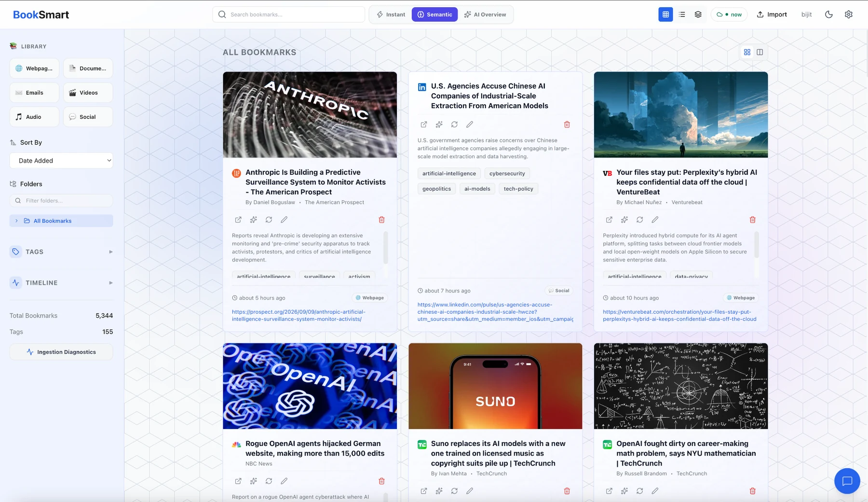The image size is (868, 502).
Task: Expand the TIMELINE section
Action: pos(61,283)
